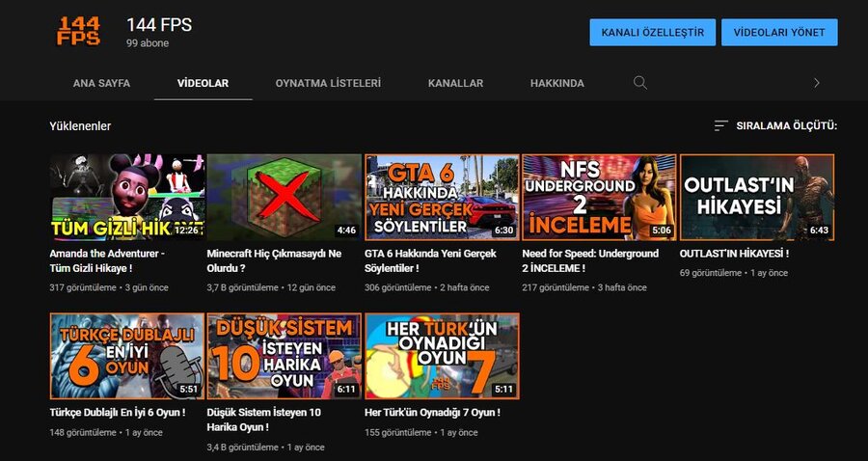Click the 6:43 duration badge
The width and height of the screenshot is (868, 461).
[819, 230]
